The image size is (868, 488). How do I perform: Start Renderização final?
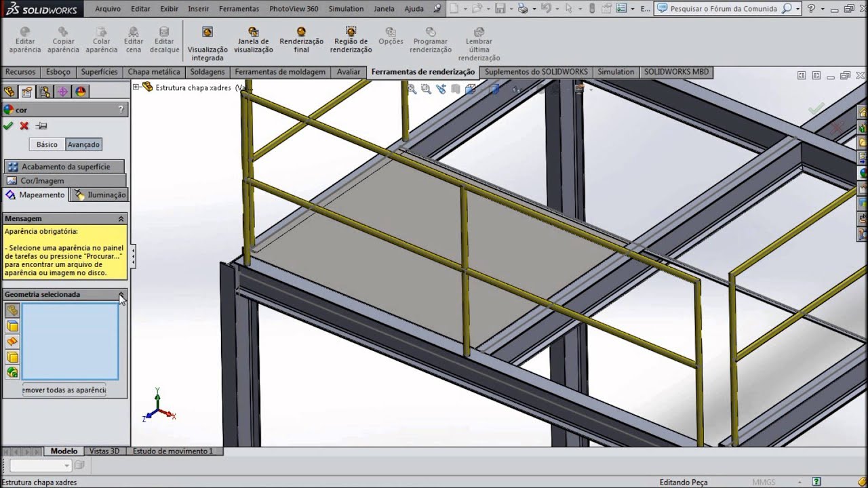coord(301,41)
